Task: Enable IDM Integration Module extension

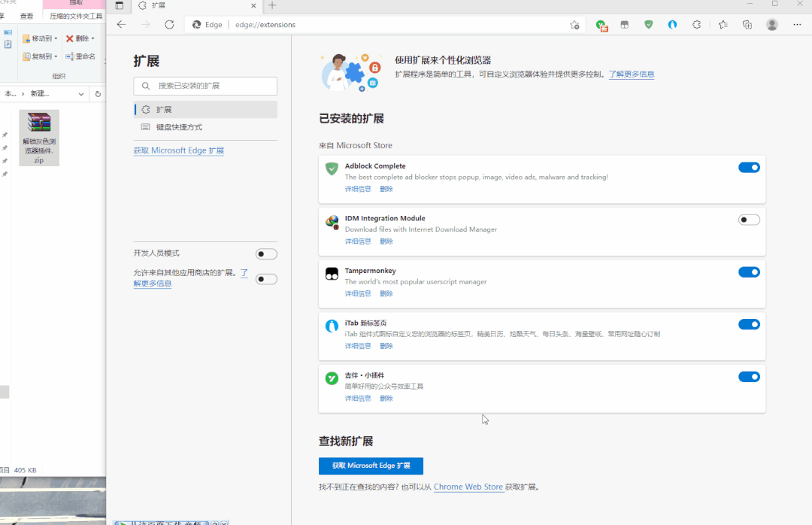Action: coord(749,220)
